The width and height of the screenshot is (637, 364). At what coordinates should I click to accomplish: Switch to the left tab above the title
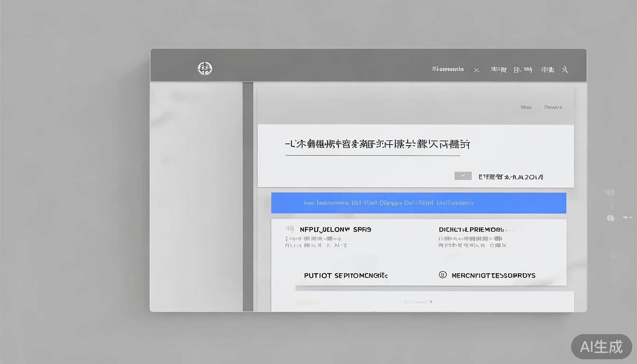526,107
